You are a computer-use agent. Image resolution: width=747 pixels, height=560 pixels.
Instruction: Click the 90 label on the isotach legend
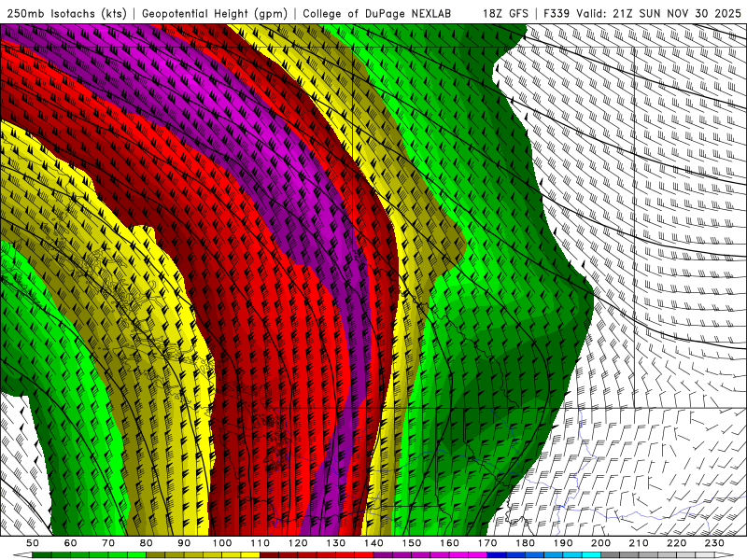tap(184, 543)
